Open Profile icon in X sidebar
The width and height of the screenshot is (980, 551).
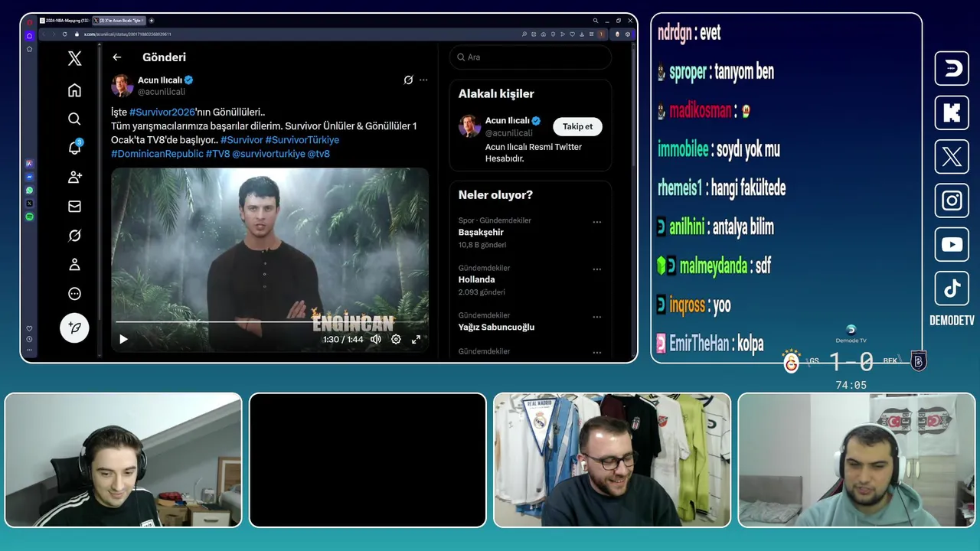coord(74,265)
